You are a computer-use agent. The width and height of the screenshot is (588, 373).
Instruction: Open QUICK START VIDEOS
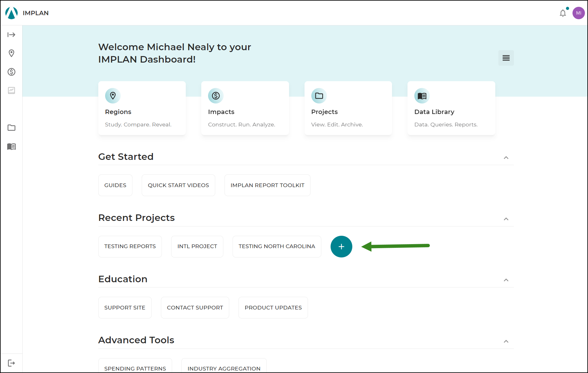point(178,185)
